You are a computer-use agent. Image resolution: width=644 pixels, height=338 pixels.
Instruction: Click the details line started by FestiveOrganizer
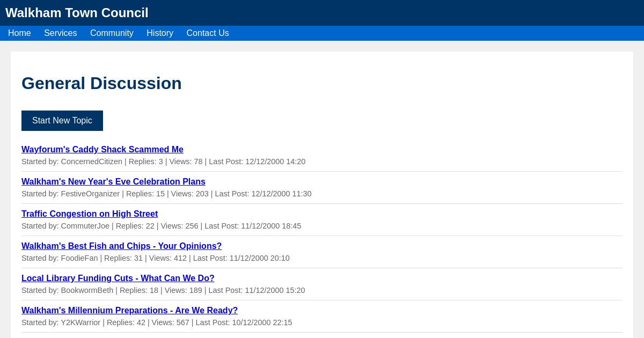[166, 194]
